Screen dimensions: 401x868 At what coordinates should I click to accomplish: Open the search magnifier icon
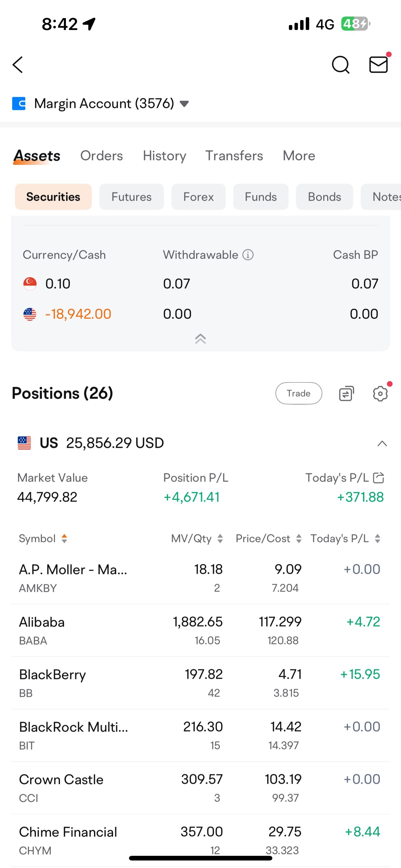click(x=341, y=65)
